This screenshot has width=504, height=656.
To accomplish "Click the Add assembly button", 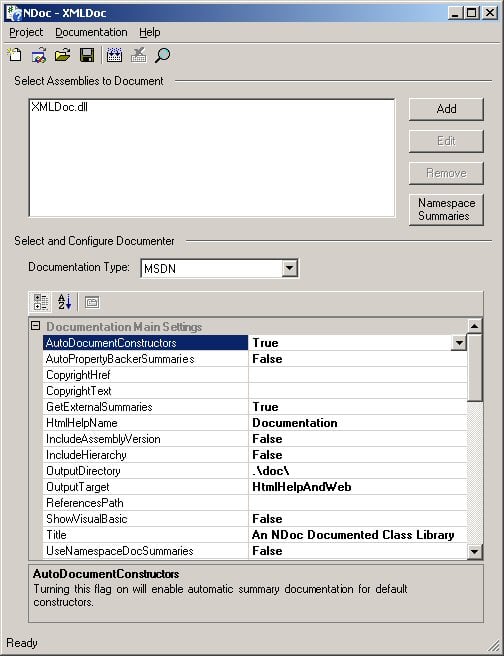I will 446,109.
